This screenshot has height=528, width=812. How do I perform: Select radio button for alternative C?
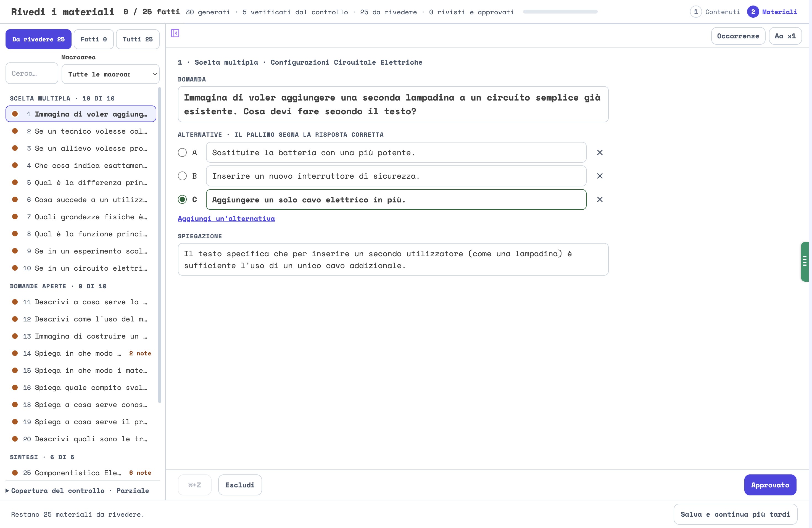182,200
